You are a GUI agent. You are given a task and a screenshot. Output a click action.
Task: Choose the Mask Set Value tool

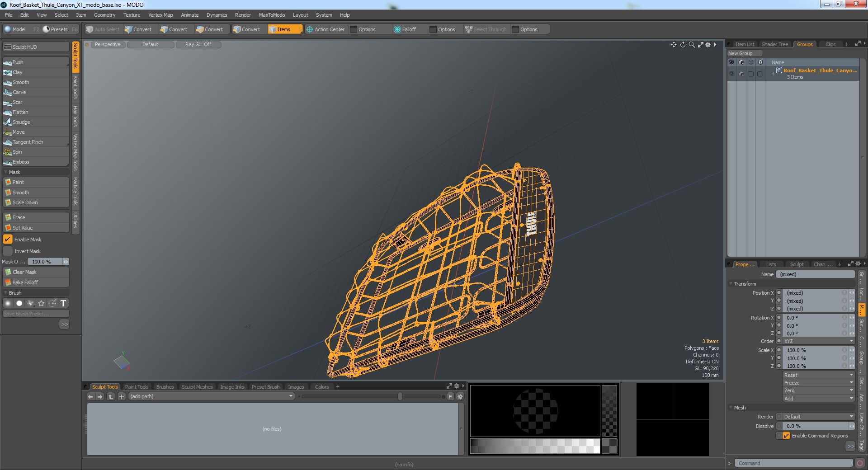tap(36, 228)
